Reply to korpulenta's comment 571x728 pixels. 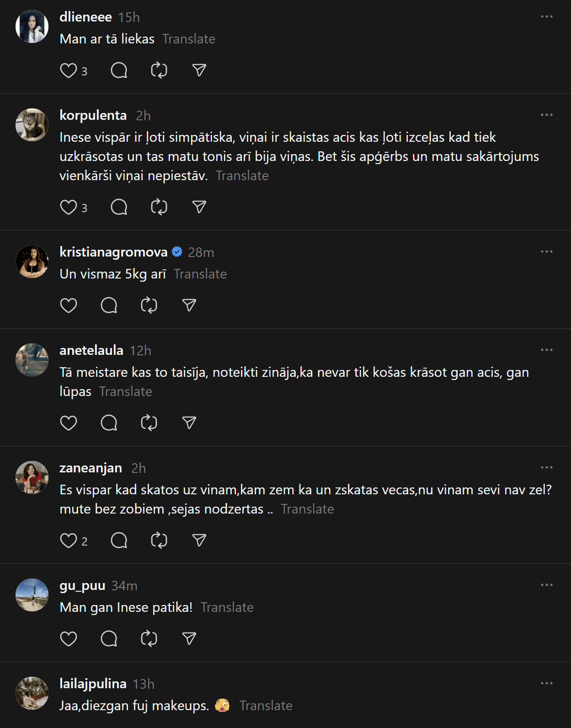119,207
